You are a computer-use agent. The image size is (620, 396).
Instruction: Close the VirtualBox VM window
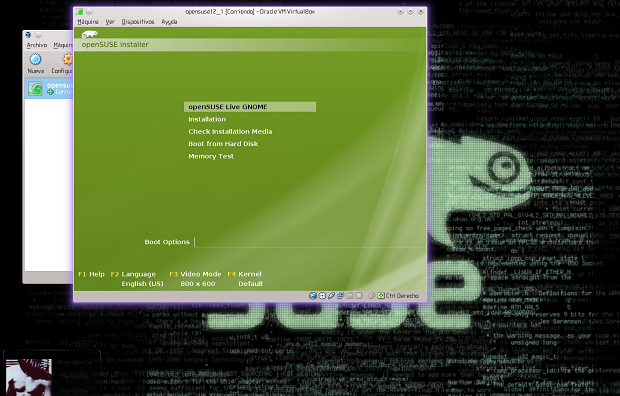[421, 12]
